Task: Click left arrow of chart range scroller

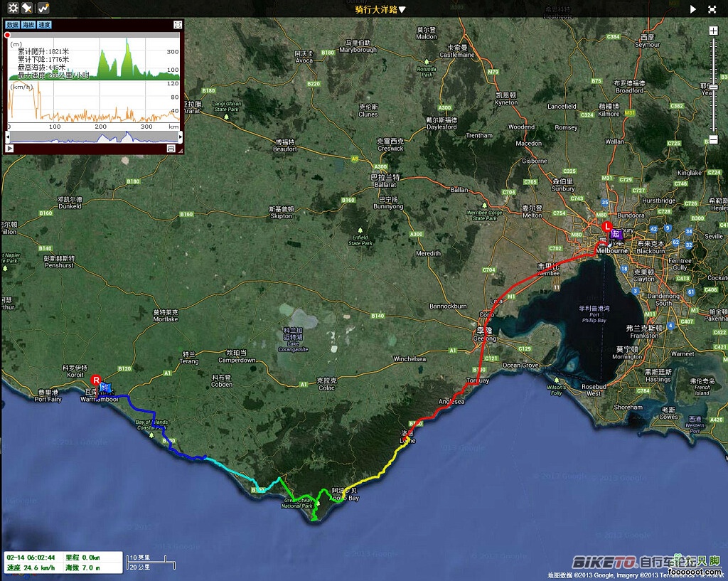Action: click(x=9, y=136)
